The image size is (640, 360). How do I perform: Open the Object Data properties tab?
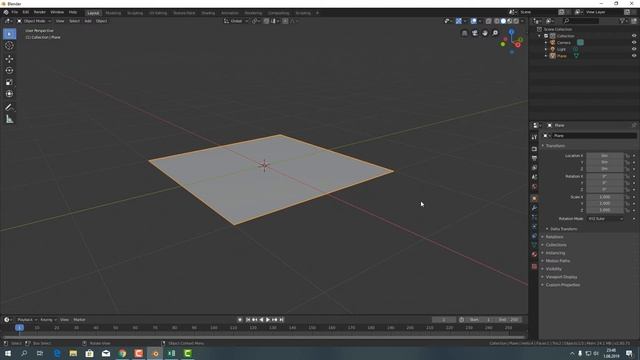(x=534, y=245)
